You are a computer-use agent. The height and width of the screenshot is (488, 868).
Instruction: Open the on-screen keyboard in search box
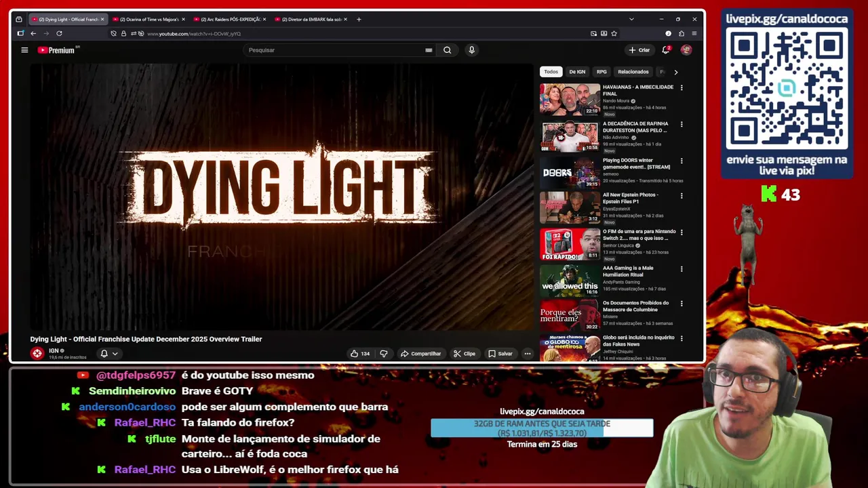[429, 49]
